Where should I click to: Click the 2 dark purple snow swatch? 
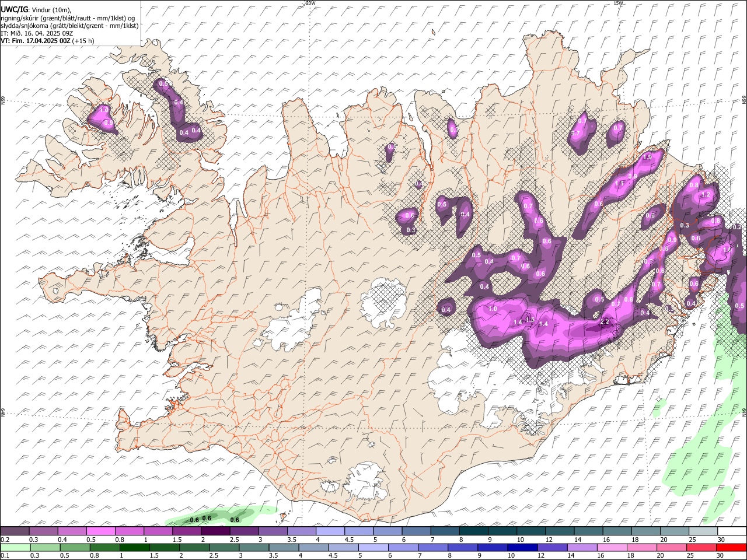(215, 531)
